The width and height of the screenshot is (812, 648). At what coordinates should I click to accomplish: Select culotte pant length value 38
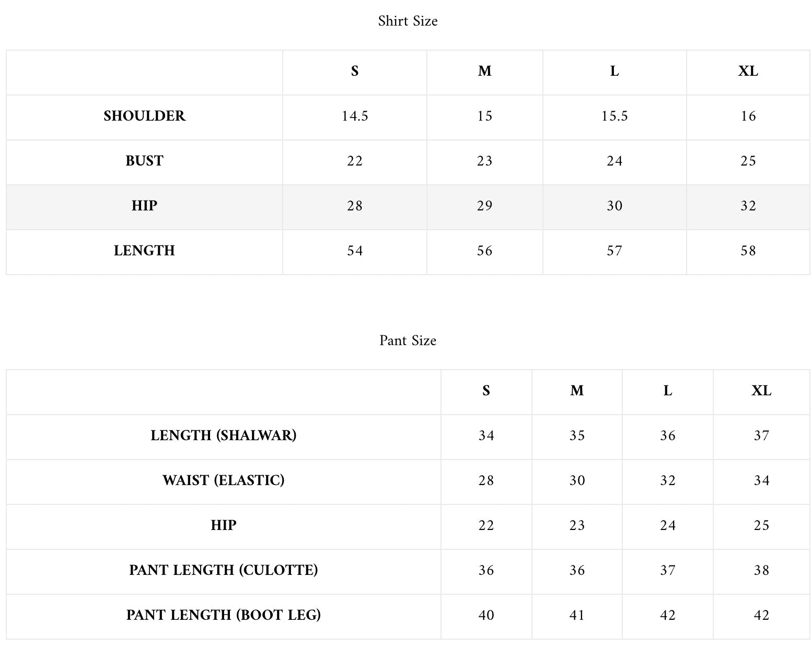click(x=761, y=570)
